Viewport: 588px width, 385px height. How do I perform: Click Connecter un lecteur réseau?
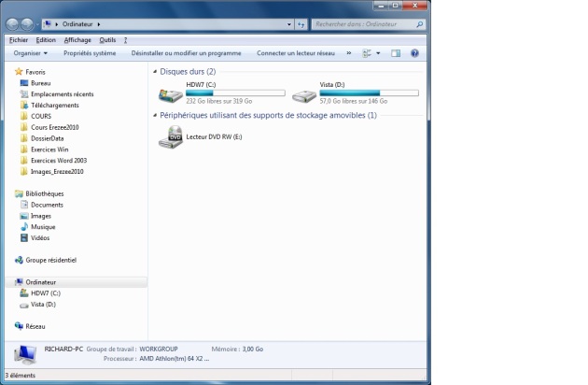pos(296,53)
